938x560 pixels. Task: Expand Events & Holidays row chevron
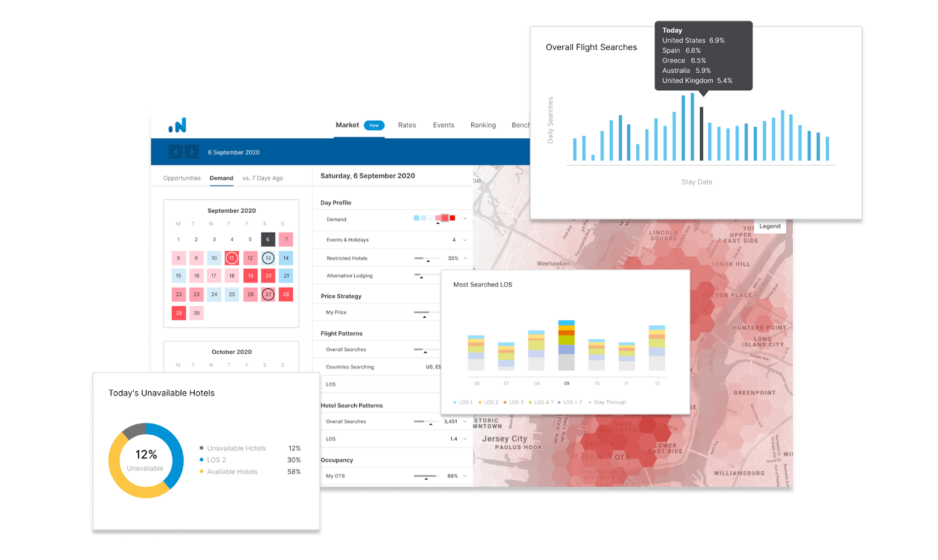465,240
